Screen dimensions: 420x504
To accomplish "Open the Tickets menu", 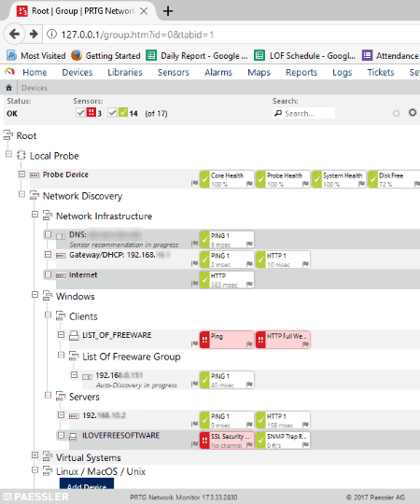I will [x=381, y=72].
